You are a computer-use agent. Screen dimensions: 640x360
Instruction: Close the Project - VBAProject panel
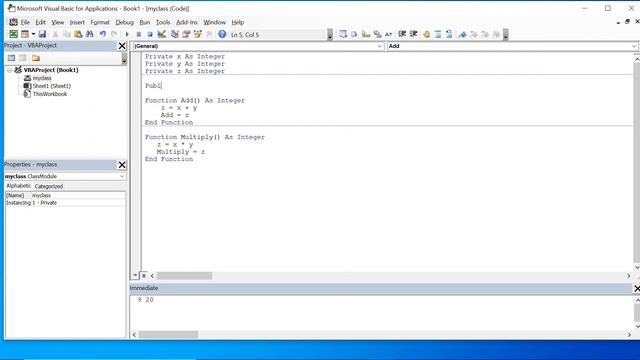click(122, 46)
